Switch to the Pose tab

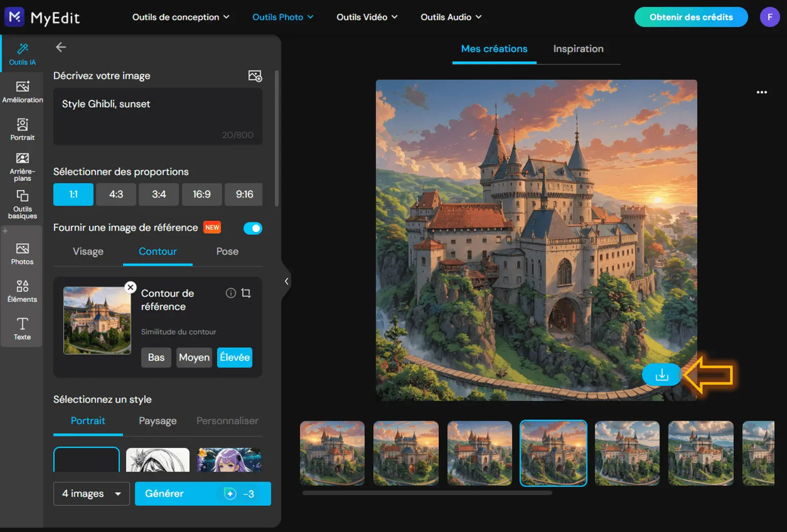pyautogui.click(x=227, y=252)
